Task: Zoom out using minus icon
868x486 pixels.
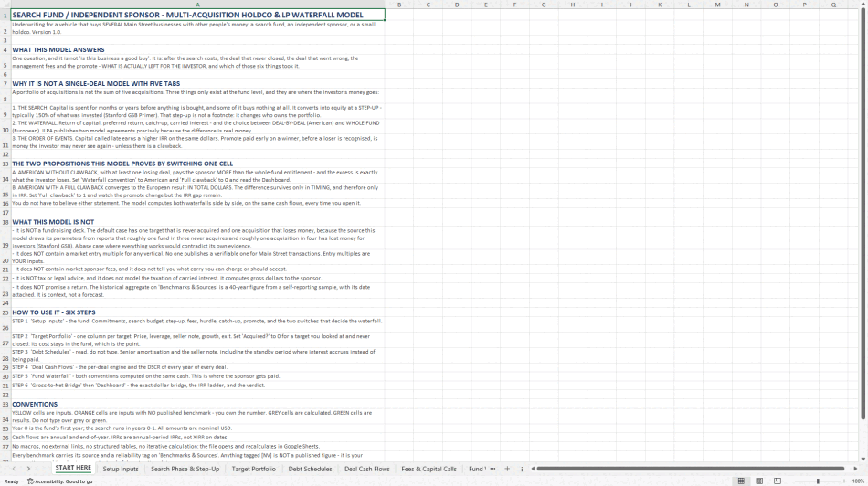Action: click(791, 481)
